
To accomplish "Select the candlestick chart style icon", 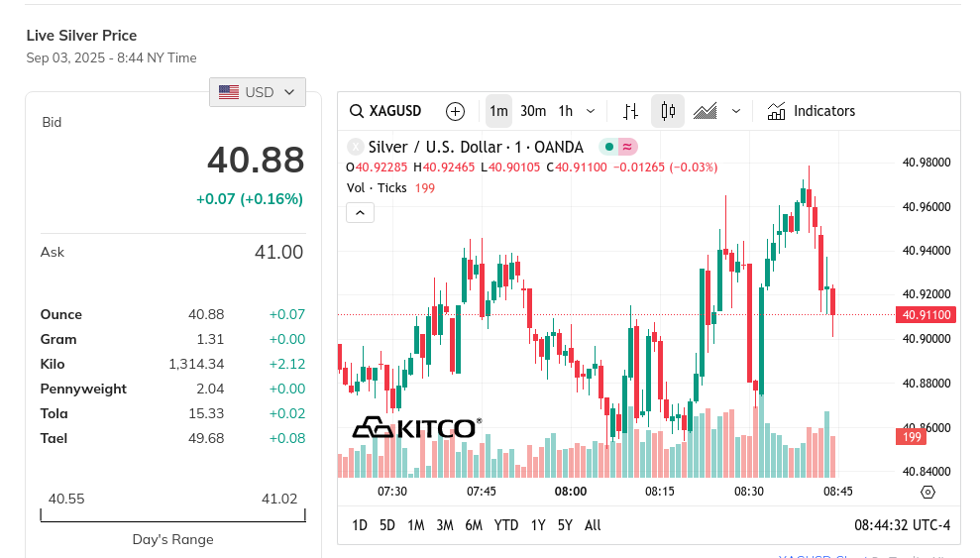I will coord(668,111).
